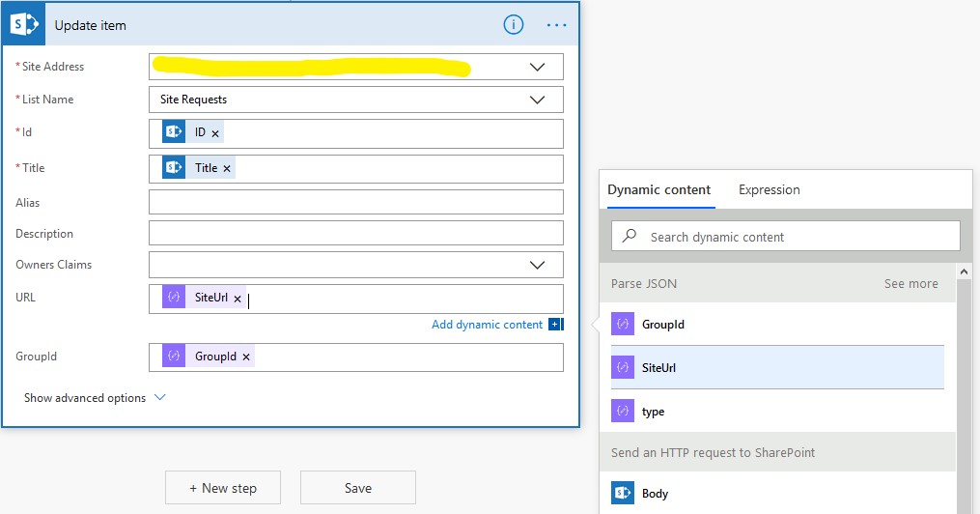
Task: Click the Update item title text
Action: (90, 26)
